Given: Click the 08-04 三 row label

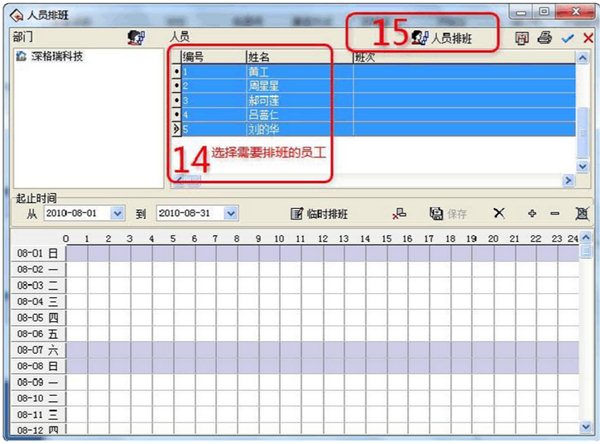Looking at the screenshot, I should point(38,302).
